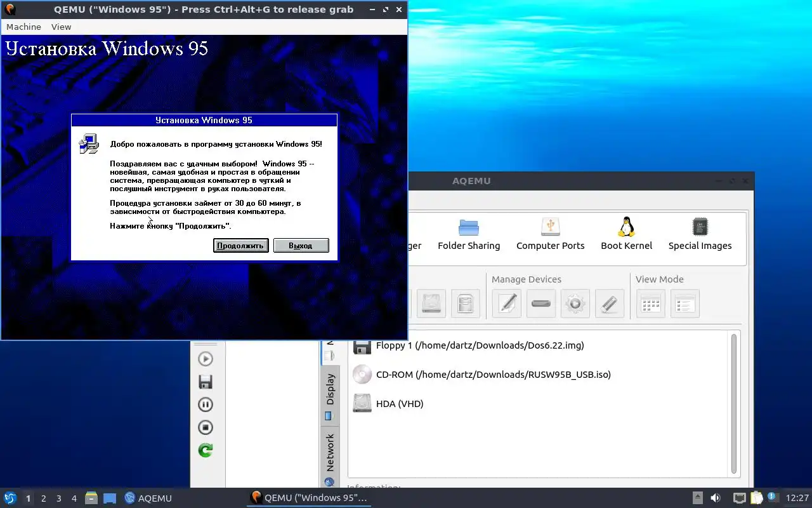Screen dimensions: 812x508
Task: Switch to icon grid View Mode
Action: click(651, 304)
